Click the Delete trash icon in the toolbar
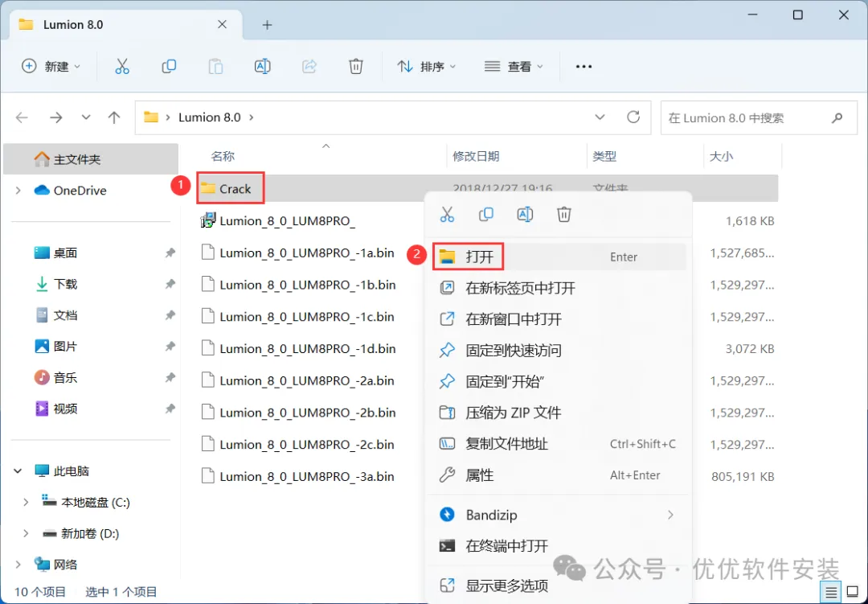Screen dimensions: 868x604 [x=356, y=67]
